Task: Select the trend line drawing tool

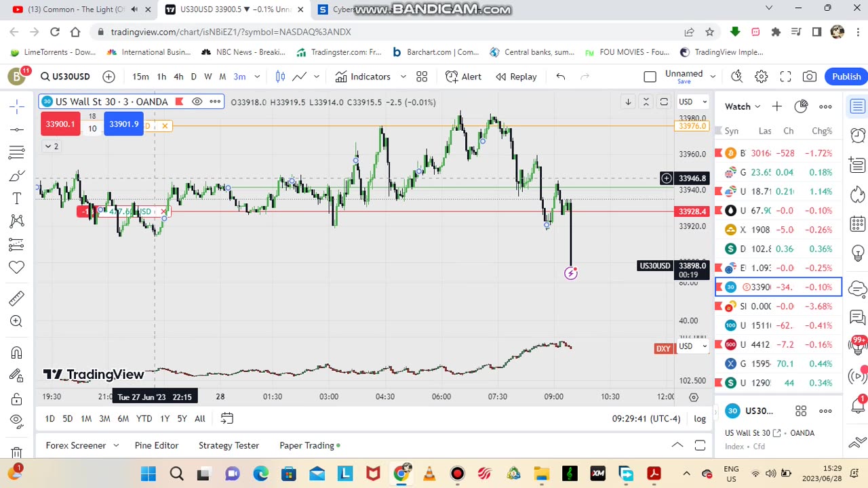Action: coord(17,129)
